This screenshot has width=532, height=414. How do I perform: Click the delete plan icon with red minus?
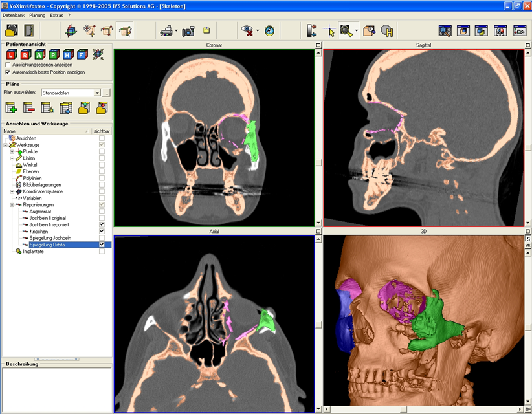click(x=29, y=108)
